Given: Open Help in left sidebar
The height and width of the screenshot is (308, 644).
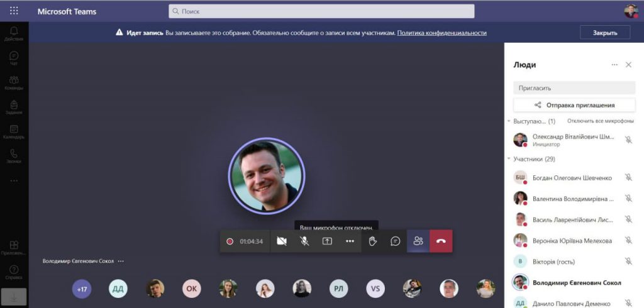Looking at the screenshot, I should [x=14, y=272].
